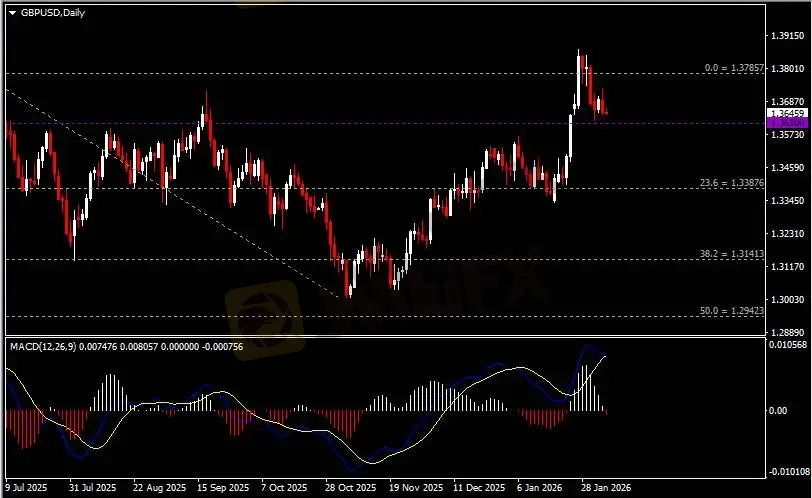The height and width of the screenshot is (498, 812).
Task: Click the 9 Jul 2025 date label
Action: [x=27, y=488]
